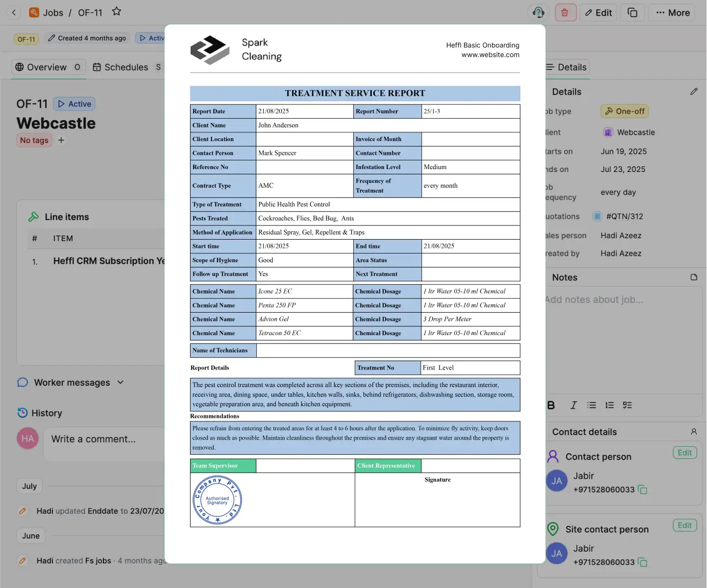Click the red delete trash icon
707x588 pixels.
(x=565, y=13)
